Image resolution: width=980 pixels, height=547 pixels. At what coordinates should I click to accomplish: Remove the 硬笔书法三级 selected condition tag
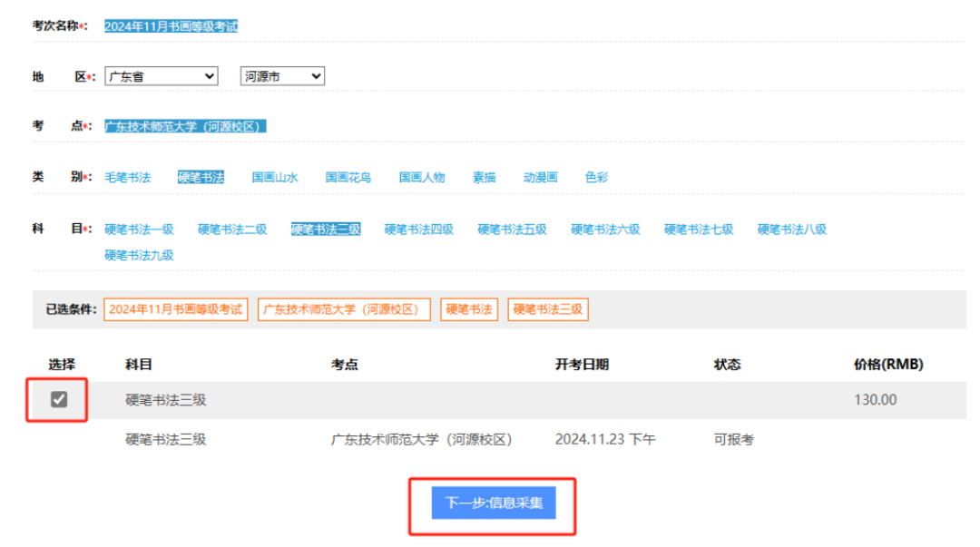click(x=548, y=309)
